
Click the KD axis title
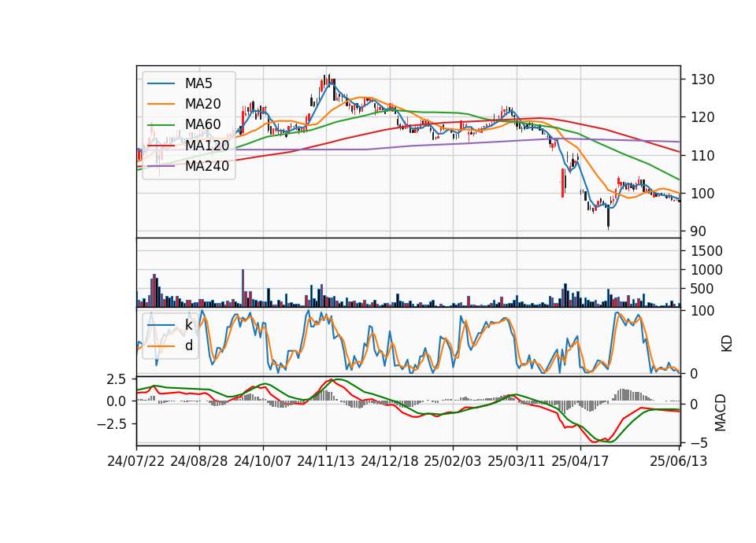(x=726, y=343)
